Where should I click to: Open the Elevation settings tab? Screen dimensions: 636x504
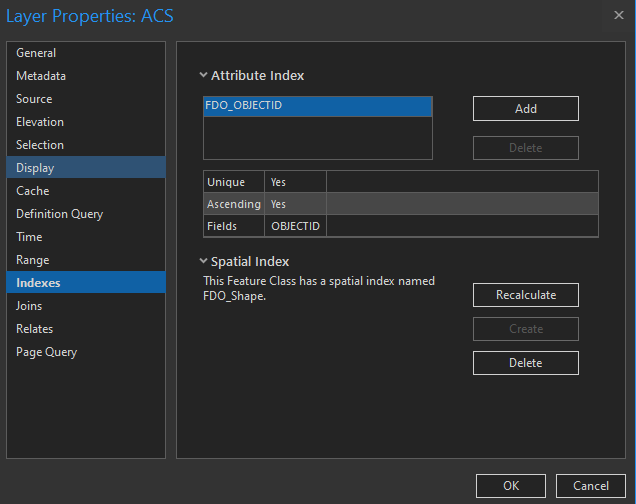tap(40, 122)
